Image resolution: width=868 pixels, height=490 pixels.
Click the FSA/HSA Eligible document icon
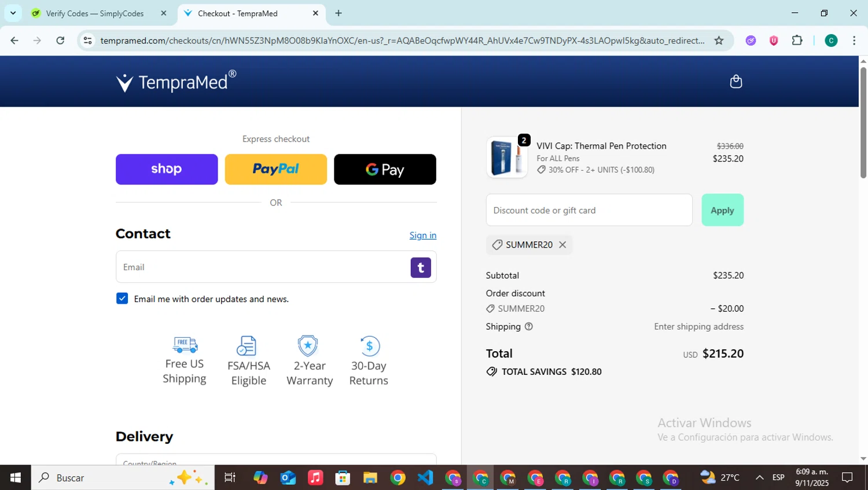tap(247, 346)
